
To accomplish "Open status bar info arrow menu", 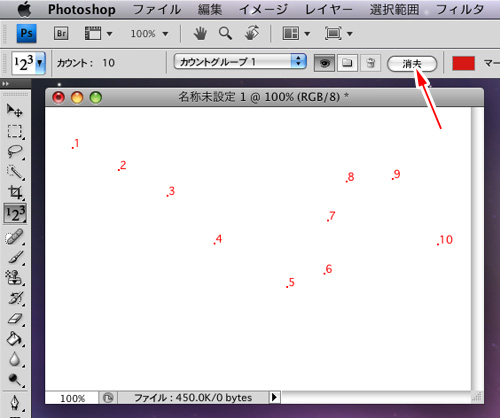I will [x=274, y=397].
